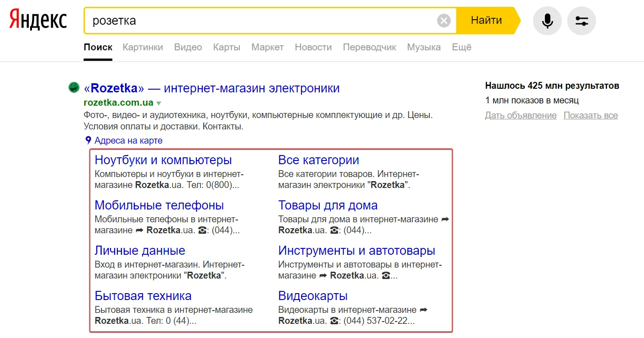Click the Яндекс logo
The image size is (644, 338).
click(38, 20)
